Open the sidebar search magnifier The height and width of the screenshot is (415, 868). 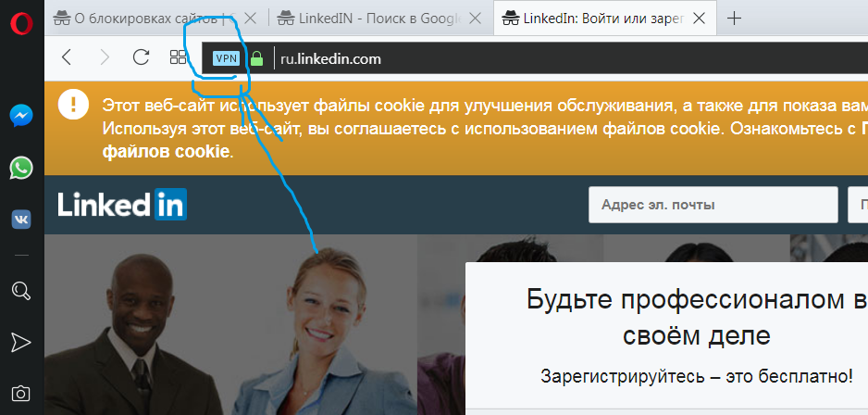click(21, 290)
